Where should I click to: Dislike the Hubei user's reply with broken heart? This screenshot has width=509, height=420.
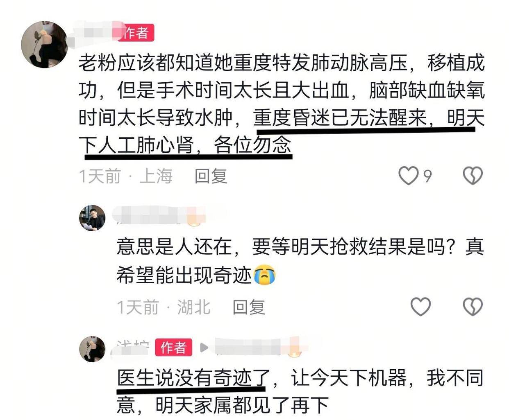pos(473,307)
